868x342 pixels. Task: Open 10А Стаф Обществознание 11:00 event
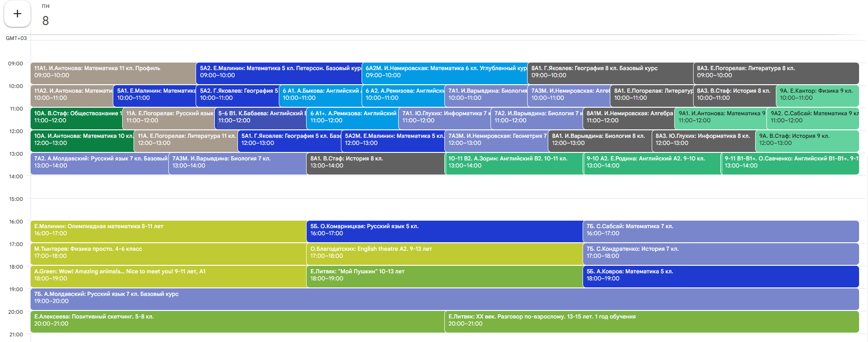76,118
